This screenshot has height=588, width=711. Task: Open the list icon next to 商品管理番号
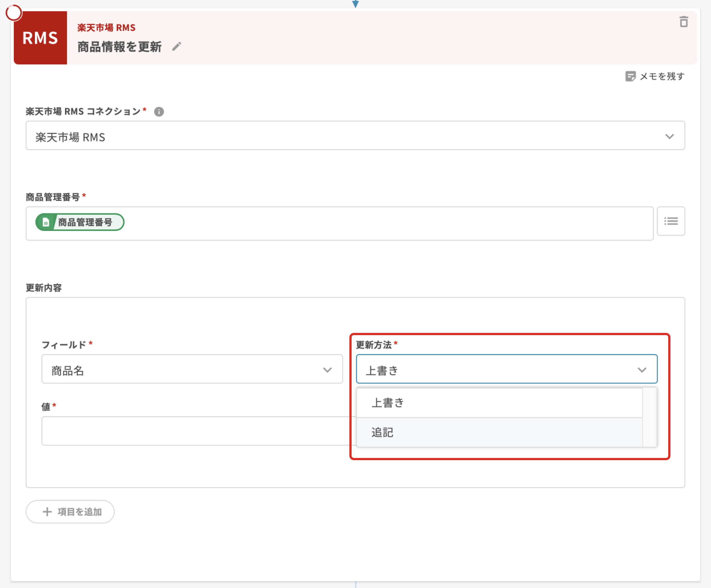tap(670, 221)
